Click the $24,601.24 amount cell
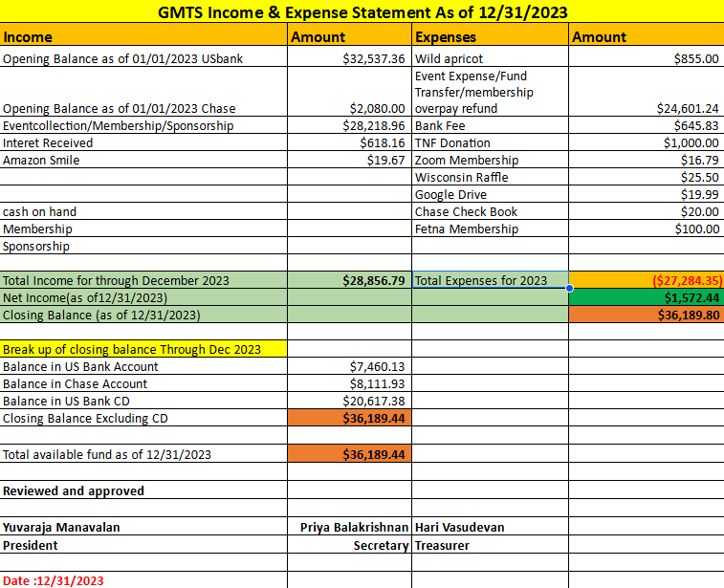 coord(647,92)
